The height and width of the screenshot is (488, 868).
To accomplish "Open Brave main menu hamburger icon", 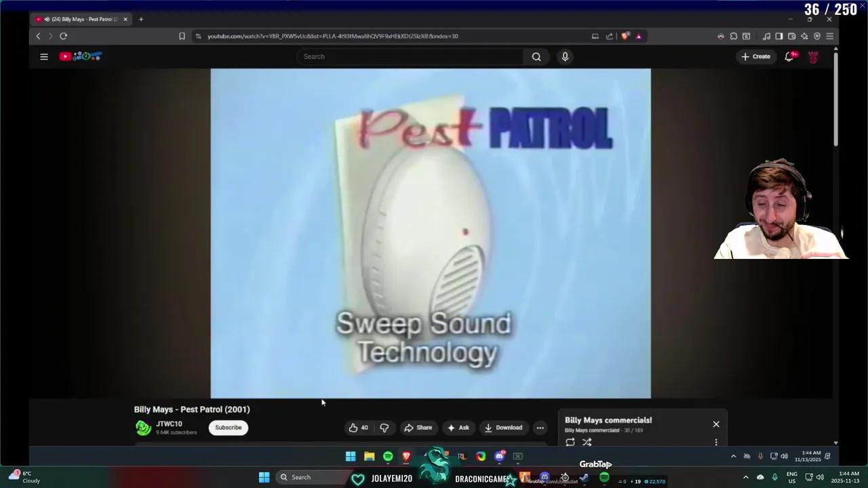I will 830,37.
